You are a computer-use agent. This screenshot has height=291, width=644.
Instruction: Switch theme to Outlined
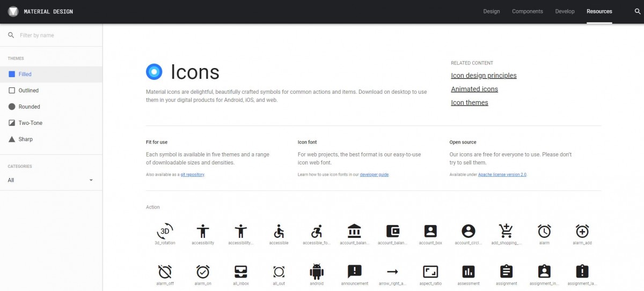click(x=51, y=91)
